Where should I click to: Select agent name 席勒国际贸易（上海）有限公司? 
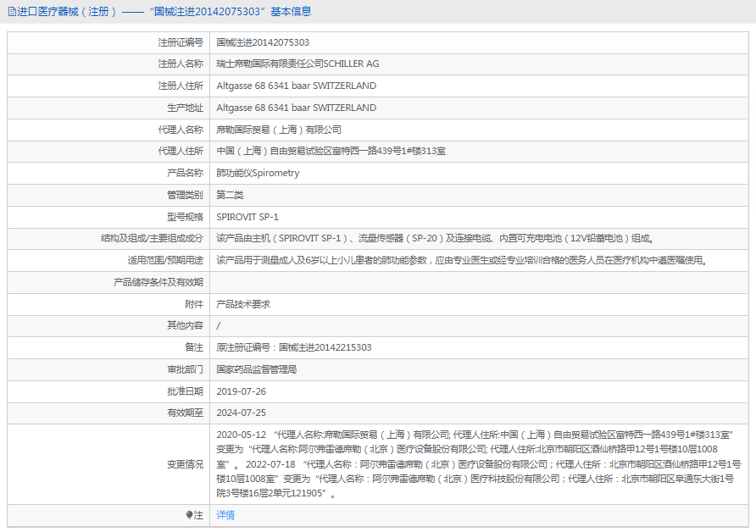[279, 130]
